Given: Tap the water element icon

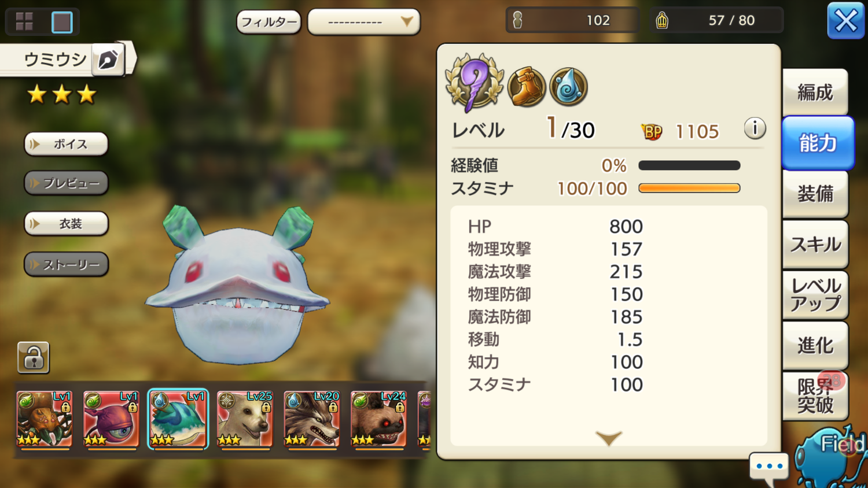Looking at the screenshot, I should pos(568,87).
